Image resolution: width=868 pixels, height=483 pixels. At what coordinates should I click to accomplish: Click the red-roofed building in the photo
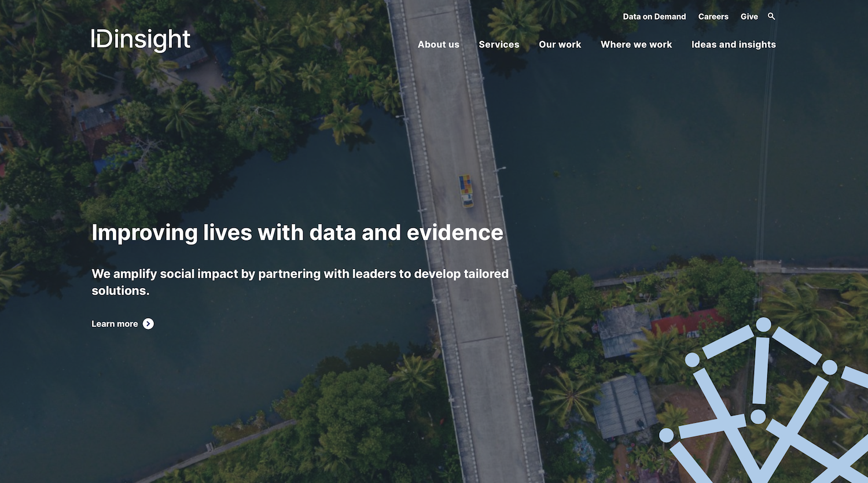click(687, 322)
